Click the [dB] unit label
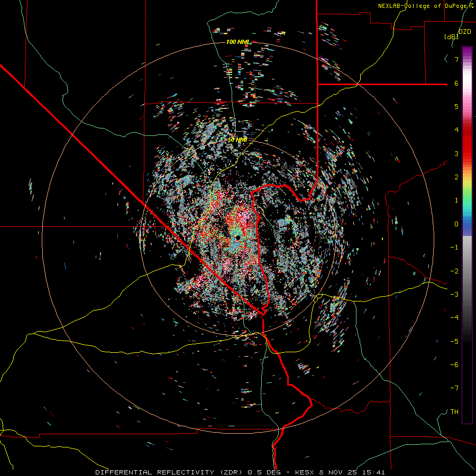The height and width of the screenshot is (476, 476). [452, 36]
